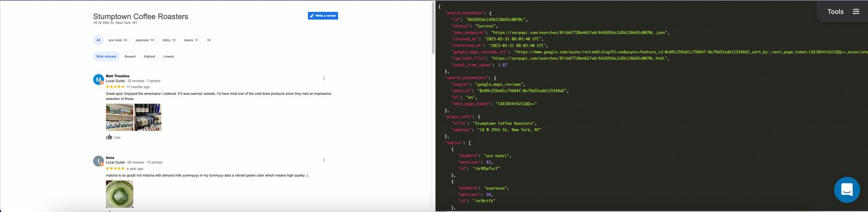This screenshot has height=212, width=868.
Task: Filter reviews by ace hotel topic
Action: (118, 40)
